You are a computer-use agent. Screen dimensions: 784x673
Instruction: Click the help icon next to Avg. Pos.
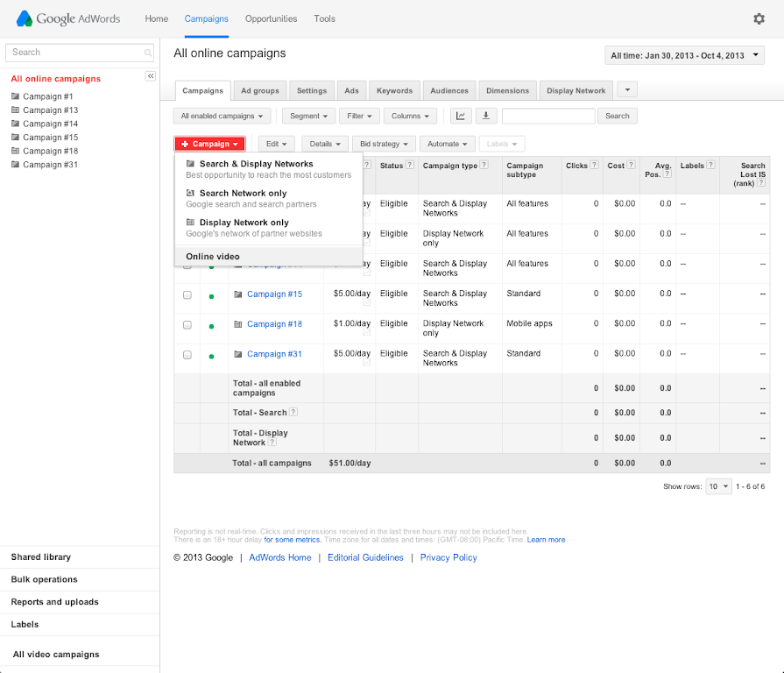(x=667, y=174)
